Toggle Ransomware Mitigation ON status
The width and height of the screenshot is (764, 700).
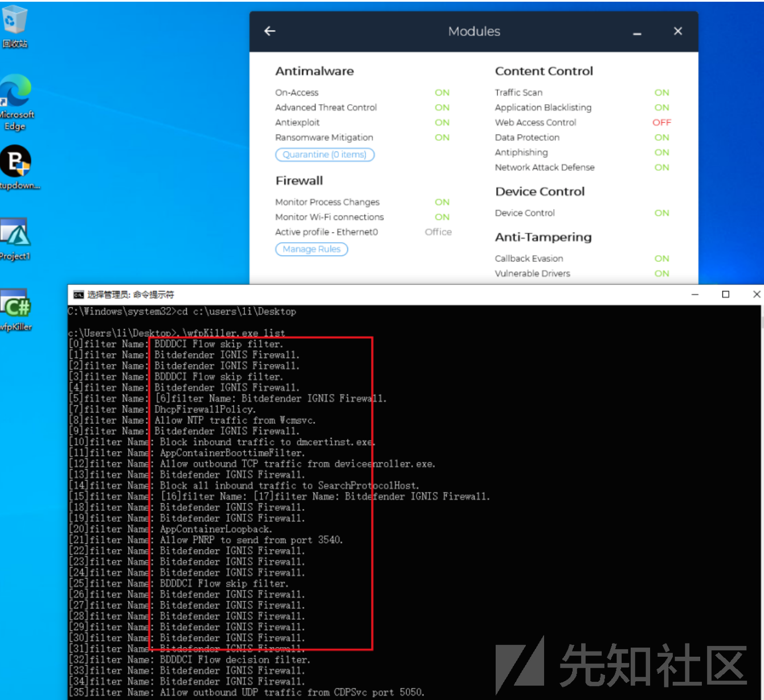coord(442,138)
